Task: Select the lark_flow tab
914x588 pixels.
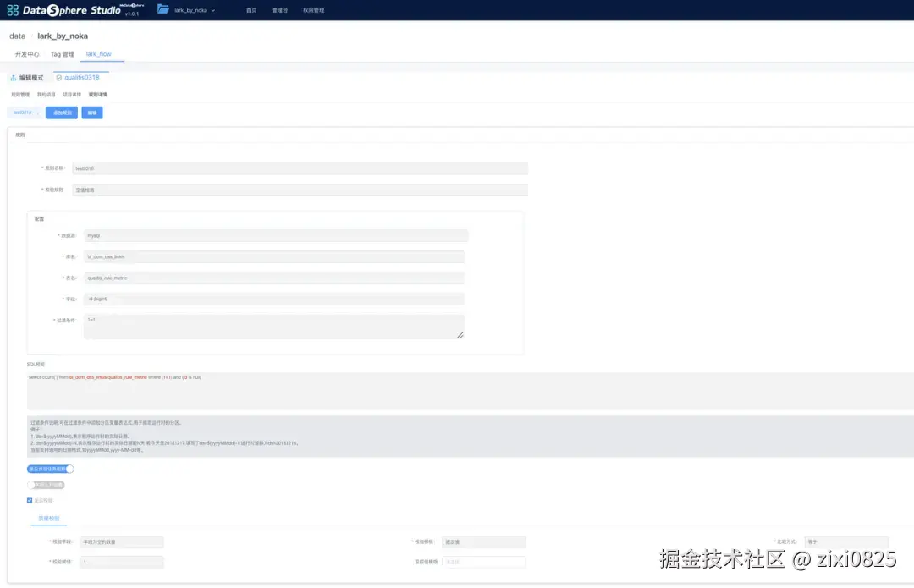Action: pos(99,53)
